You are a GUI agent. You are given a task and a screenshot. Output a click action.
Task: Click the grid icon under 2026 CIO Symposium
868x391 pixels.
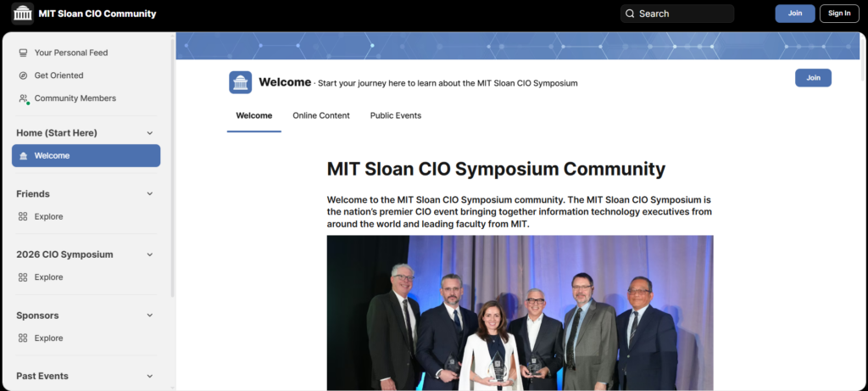click(x=23, y=276)
